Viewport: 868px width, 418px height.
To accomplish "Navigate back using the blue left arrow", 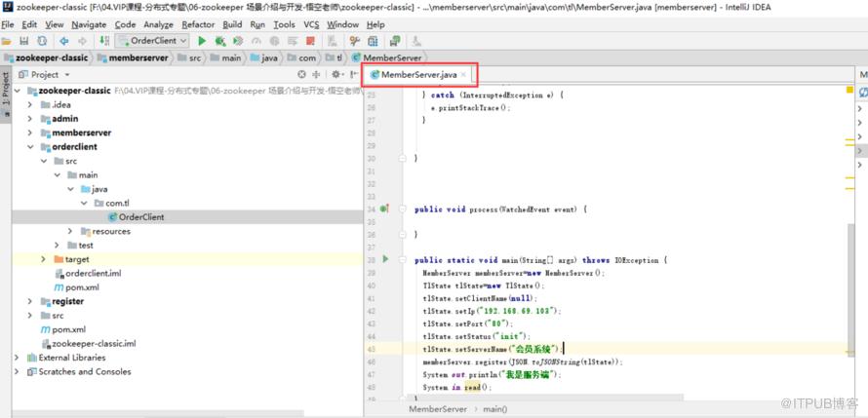I will (64, 41).
